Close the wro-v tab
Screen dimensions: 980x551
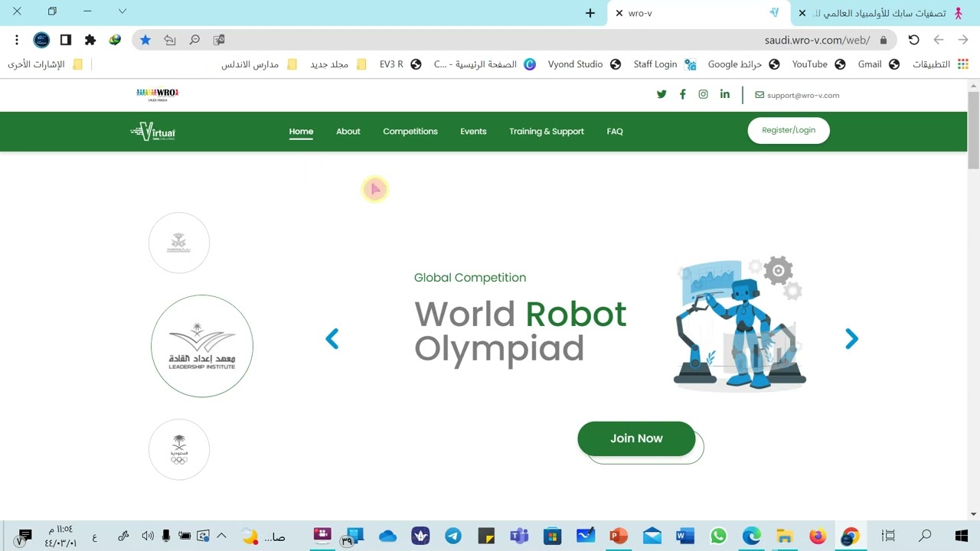pos(619,13)
